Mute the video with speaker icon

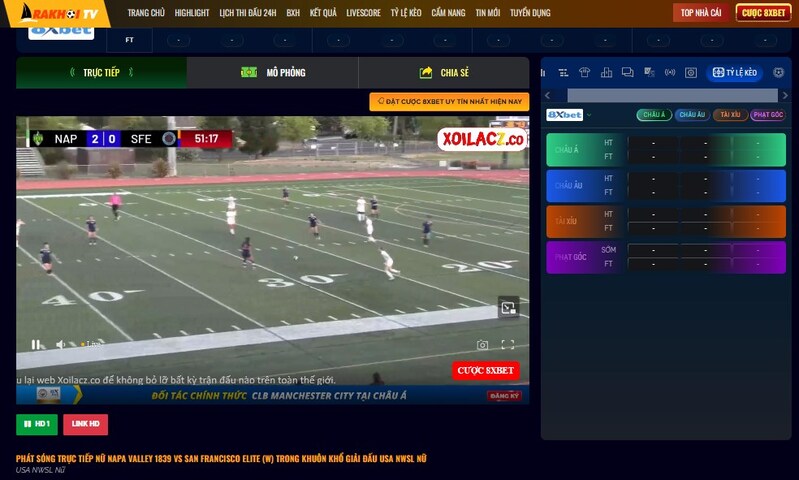(60, 344)
